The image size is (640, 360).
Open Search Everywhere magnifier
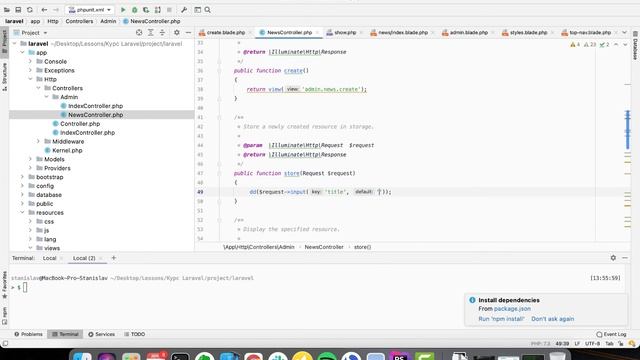click(x=208, y=10)
